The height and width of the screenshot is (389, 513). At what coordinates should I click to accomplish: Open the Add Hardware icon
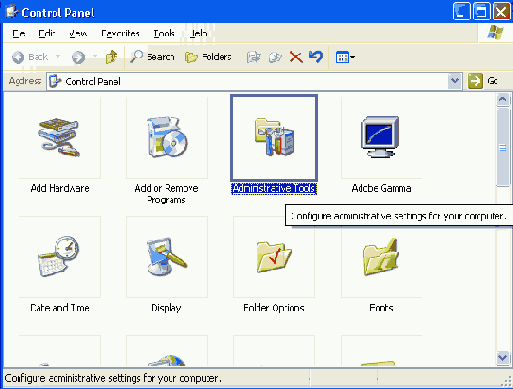pyautogui.click(x=59, y=137)
